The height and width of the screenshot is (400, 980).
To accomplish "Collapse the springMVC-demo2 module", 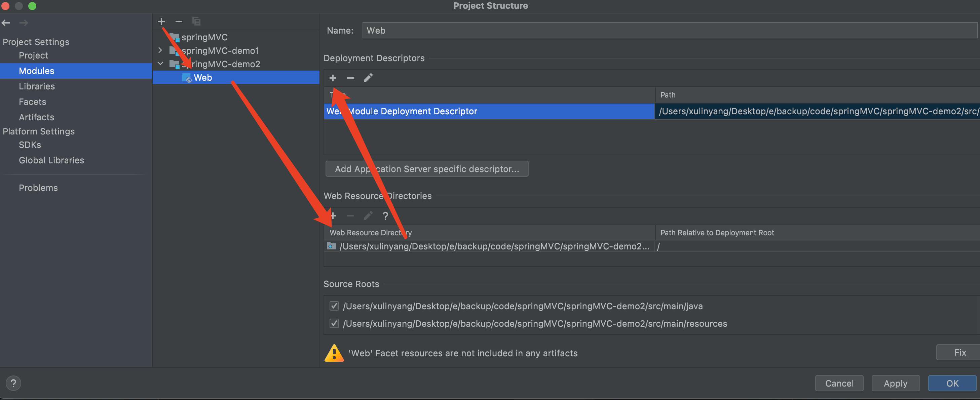I will (160, 64).
